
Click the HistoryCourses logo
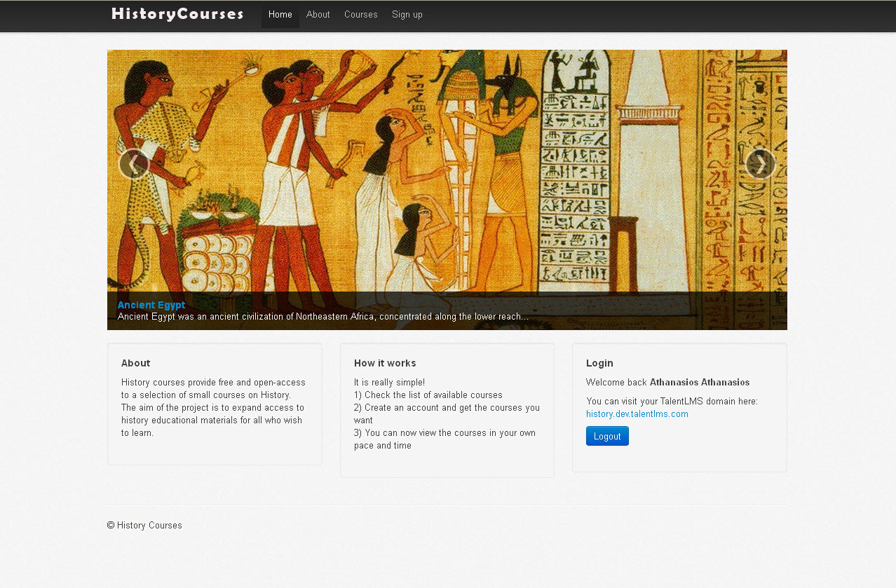point(177,14)
